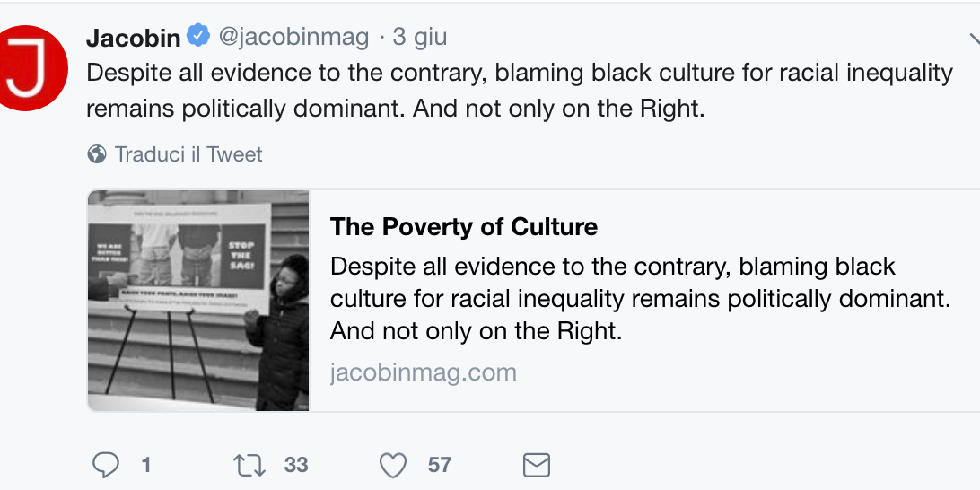This screenshot has width=980, height=490.
Task: Click the retweet count 33
Action: click(296, 465)
